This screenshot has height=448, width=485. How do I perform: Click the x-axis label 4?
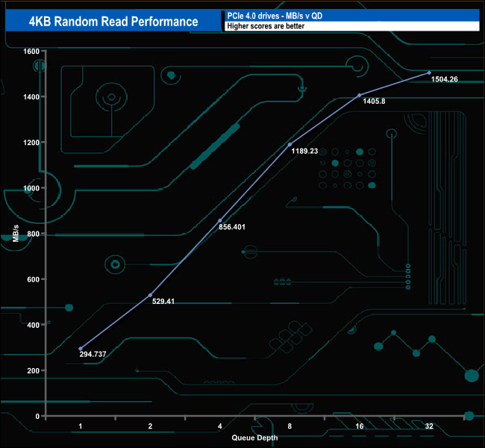click(x=220, y=426)
